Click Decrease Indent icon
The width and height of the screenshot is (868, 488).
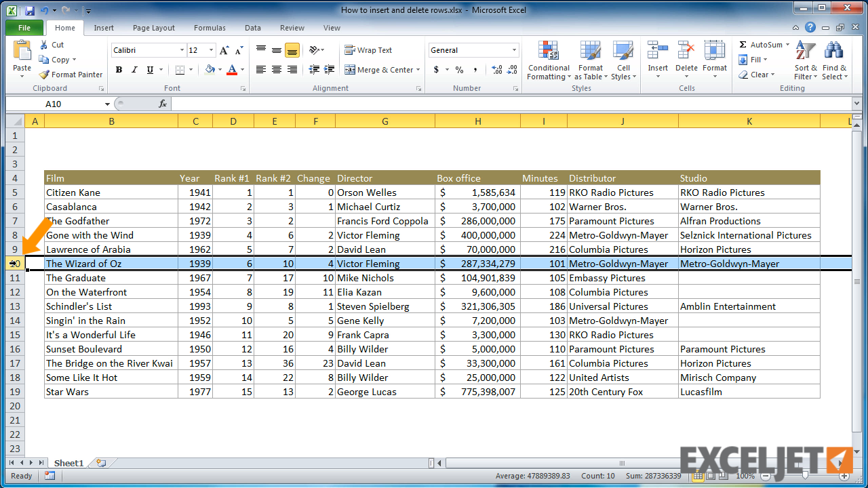(314, 70)
